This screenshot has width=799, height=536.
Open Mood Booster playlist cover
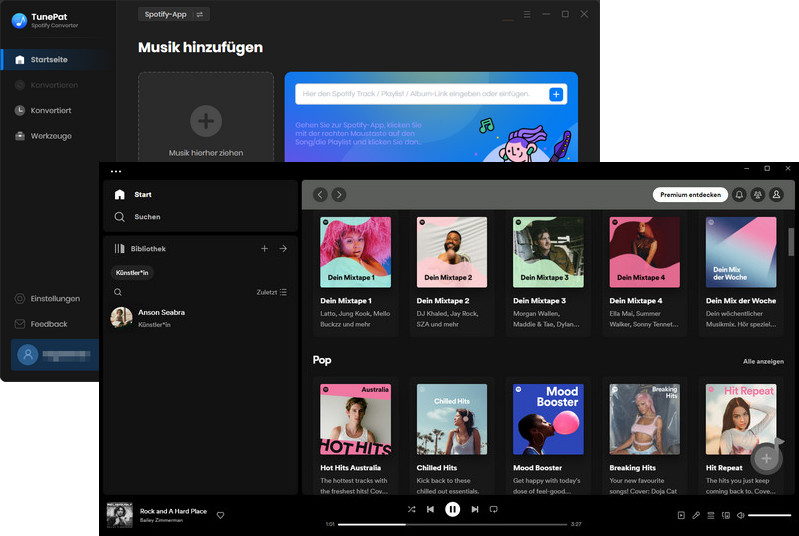tap(548, 419)
